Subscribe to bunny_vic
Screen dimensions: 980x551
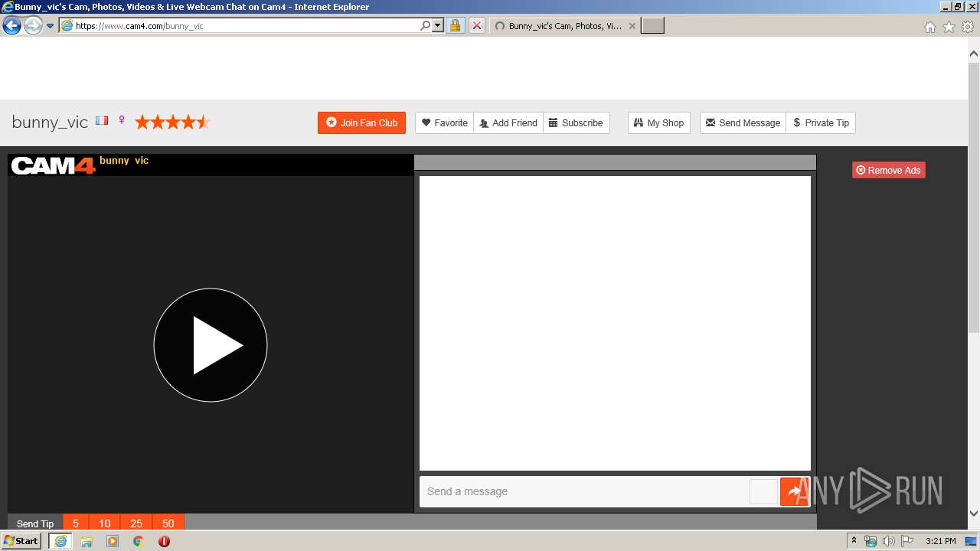pyautogui.click(x=576, y=122)
